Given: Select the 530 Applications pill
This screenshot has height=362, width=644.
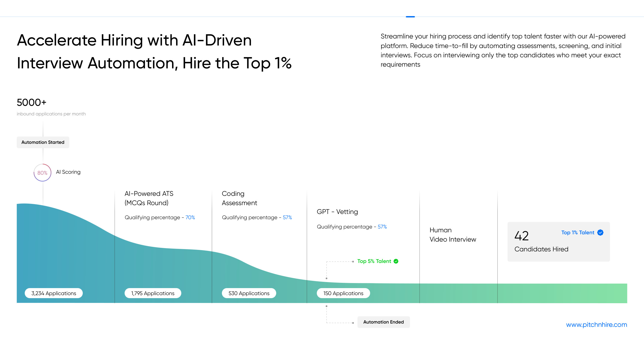Looking at the screenshot, I should point(249,293).
